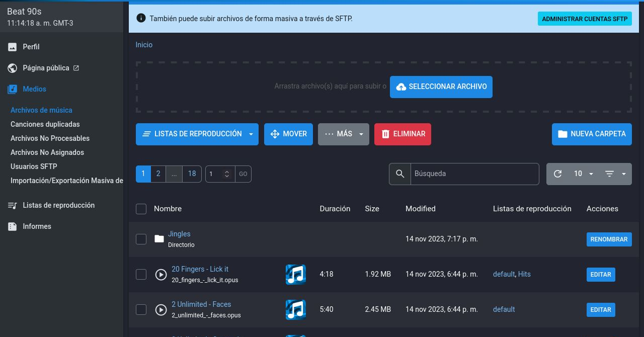This screenshot has height=337, width=644.
Task: Play the 20 Fingers - Lick it track
Action: click(x=161, y=275)
